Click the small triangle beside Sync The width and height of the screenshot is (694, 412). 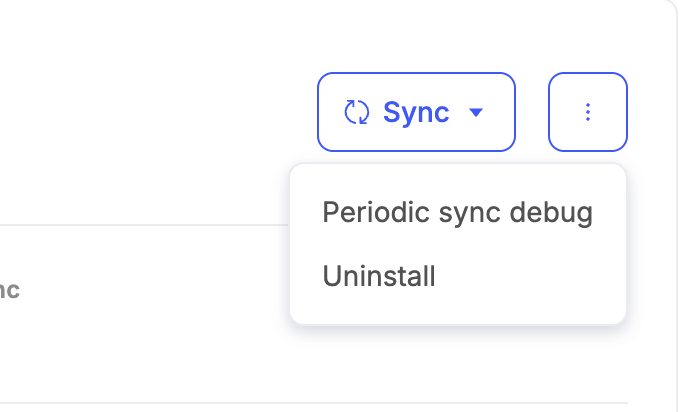click(476, 112)
